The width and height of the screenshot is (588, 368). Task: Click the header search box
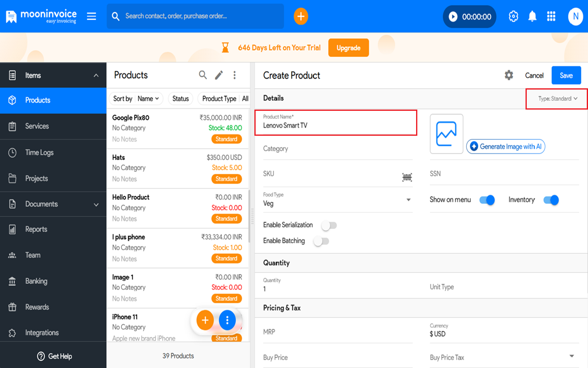[195, 16]
